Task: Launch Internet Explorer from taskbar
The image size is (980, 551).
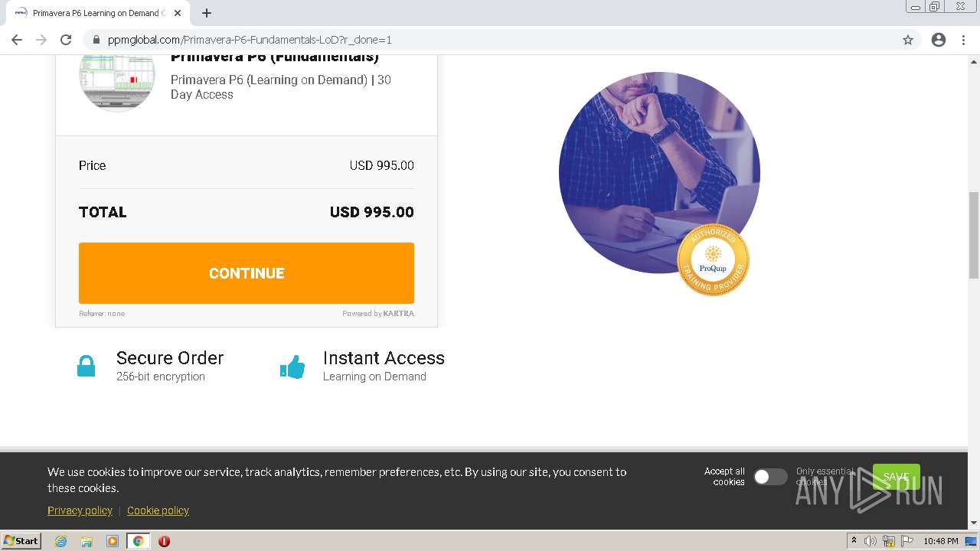Action: point(60,541)
